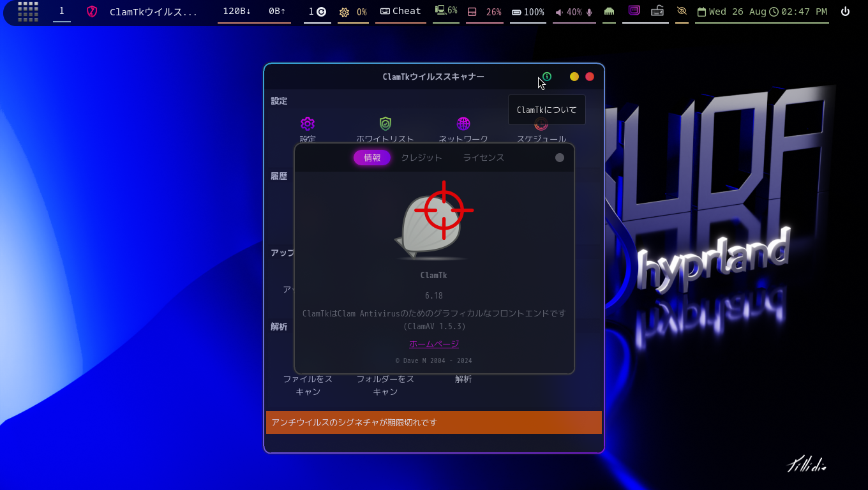Viewport: 868px width, 490px height.
Task: Open the ネットワーク globe icon
Action: 463,123
